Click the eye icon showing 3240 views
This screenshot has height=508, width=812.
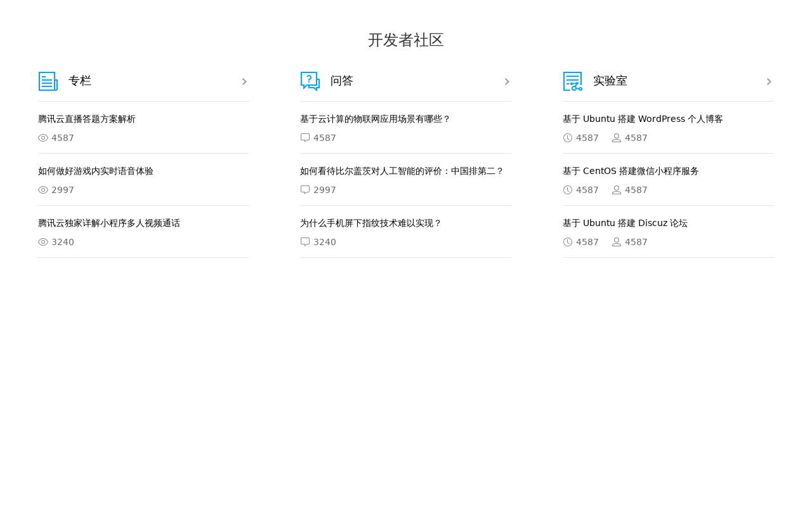pos(42,241)
